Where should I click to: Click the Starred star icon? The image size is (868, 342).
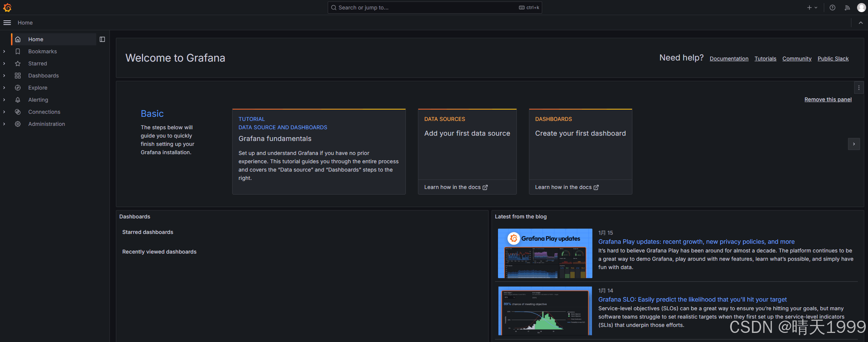click(x=18, y=63)
